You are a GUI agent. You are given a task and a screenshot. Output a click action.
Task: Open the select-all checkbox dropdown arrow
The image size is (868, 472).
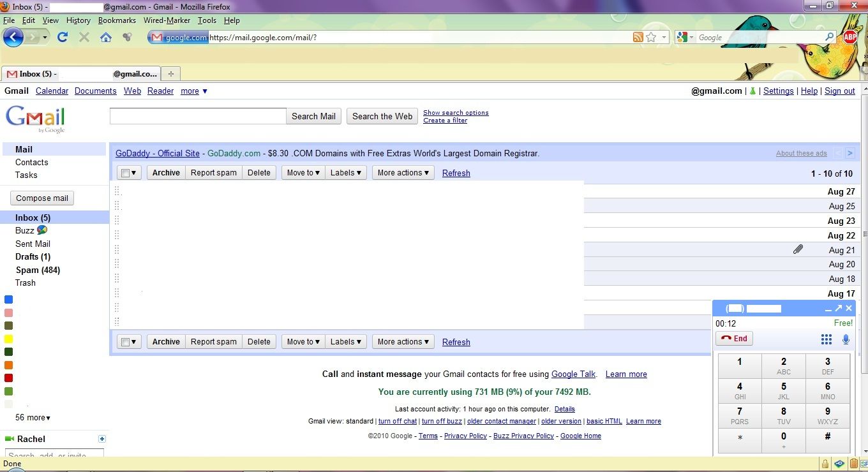[133, 172]
